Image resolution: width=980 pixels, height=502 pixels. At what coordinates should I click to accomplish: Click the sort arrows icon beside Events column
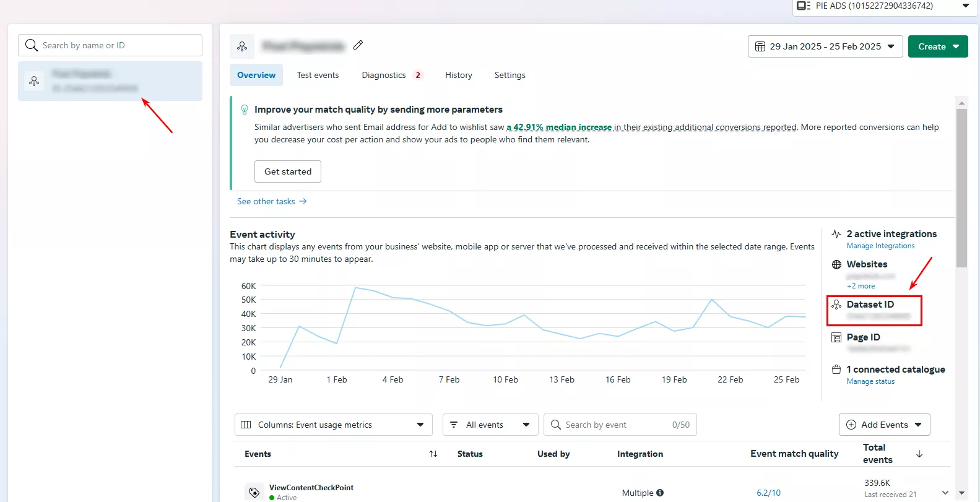433,454
